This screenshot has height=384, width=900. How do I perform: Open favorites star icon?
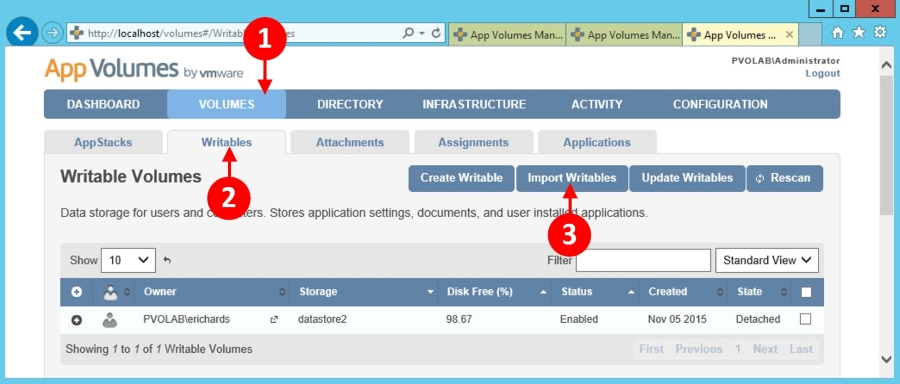(859, 33)
